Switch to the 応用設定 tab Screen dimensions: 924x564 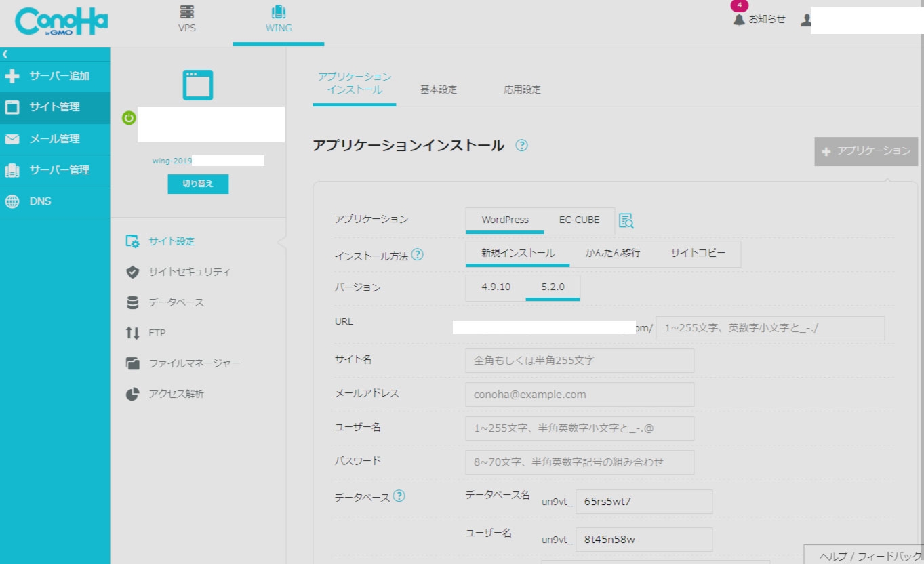point(522,89)
